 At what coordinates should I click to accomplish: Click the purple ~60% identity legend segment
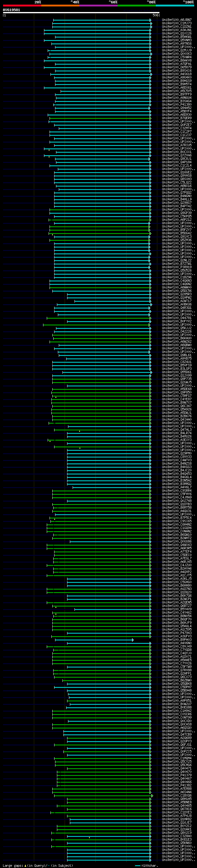point(99,6)
